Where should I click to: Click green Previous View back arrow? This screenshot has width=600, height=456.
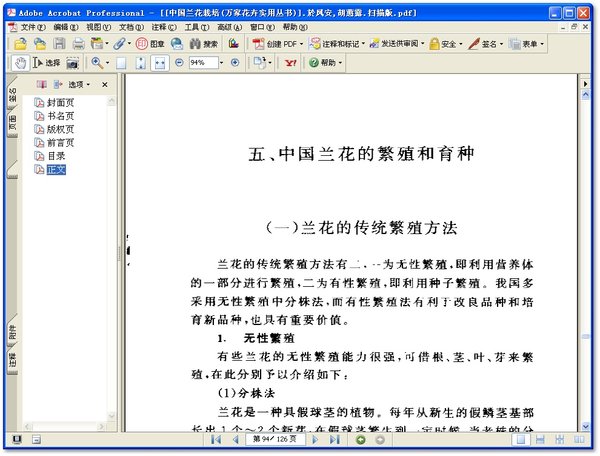click(361, 440)
